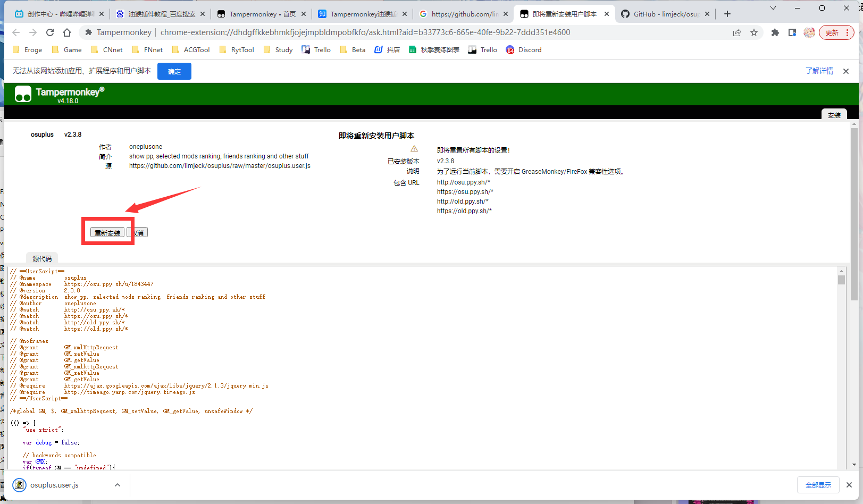Click the Tampermonkey logo icon
This screenshot has height=504, width=863.
[23, 94]
